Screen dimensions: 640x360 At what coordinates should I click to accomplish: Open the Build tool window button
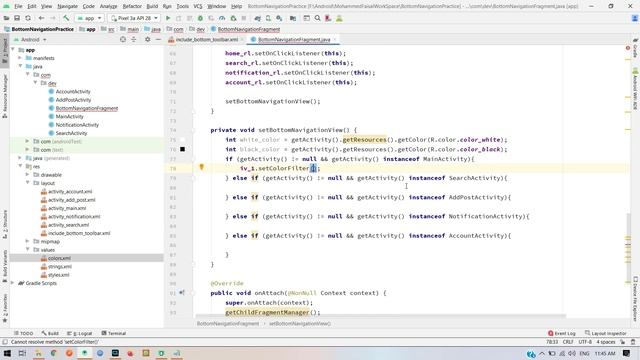pyautogui.click(x=50, y=333)
